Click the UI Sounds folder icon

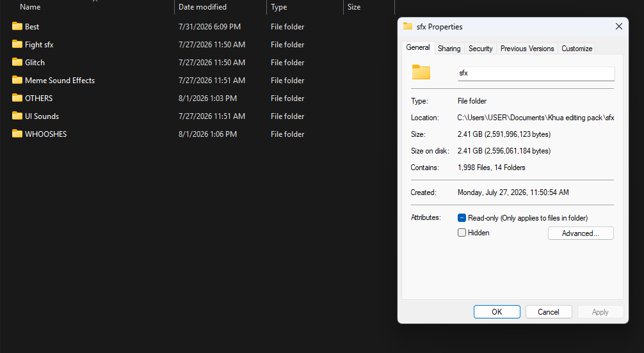(17, 116)
